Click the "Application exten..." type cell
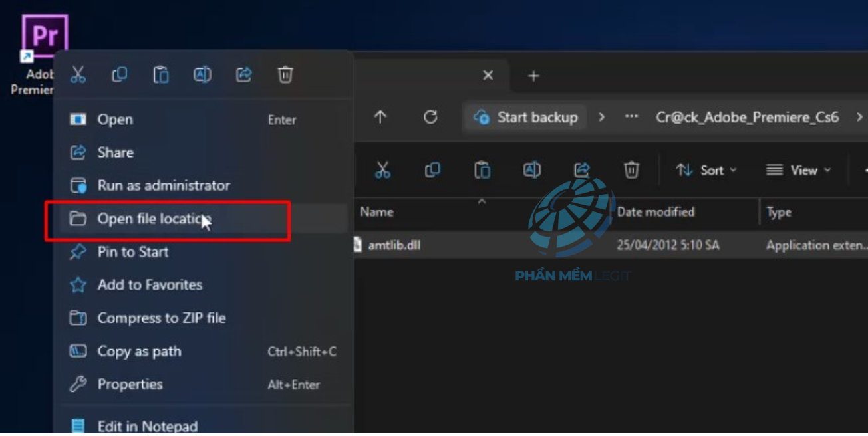The height and width of the screenshot is (436, 868). [817, 245]
